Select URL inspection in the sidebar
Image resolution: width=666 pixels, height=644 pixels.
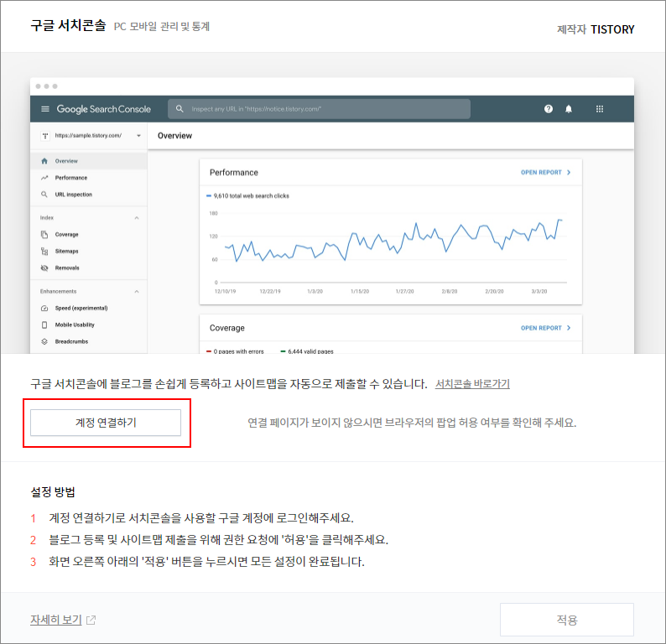coord(89,195)
